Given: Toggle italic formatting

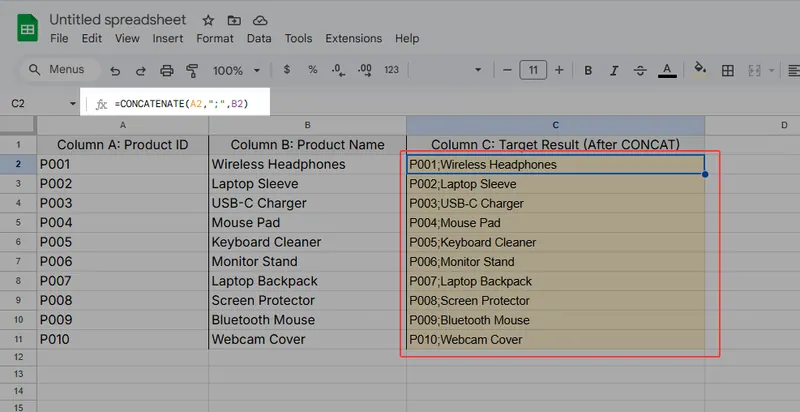Looking at the screenshot, I should (x=614, y=70).
